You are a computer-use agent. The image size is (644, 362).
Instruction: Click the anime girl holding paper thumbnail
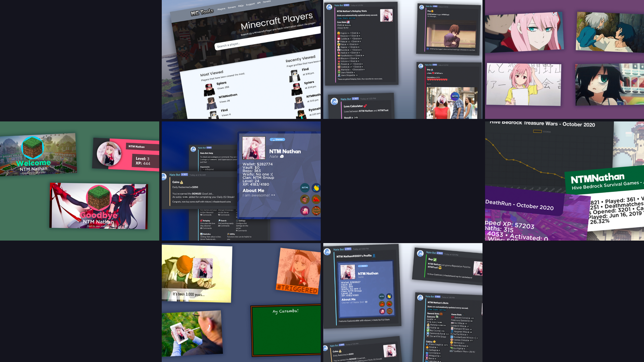tap(524, 84)
